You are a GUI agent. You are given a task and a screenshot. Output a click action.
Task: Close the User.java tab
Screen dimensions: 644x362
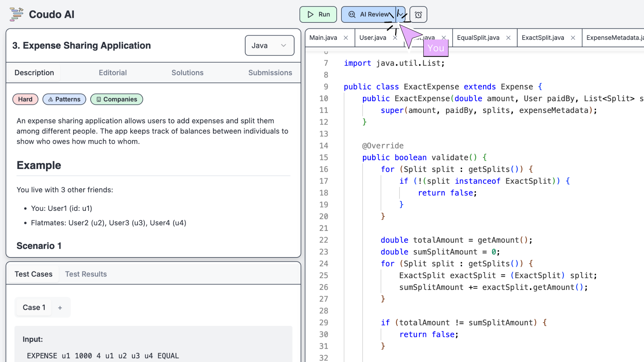(x=395, y=37)
